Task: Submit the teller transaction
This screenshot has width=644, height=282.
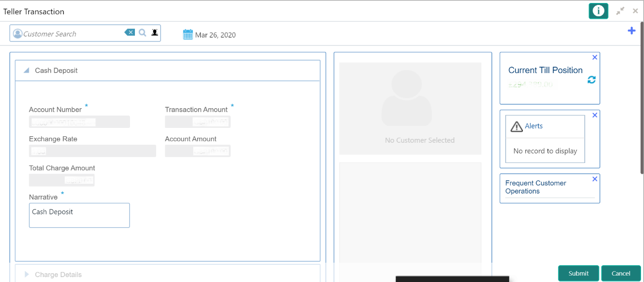Action: tap(578, 273)
